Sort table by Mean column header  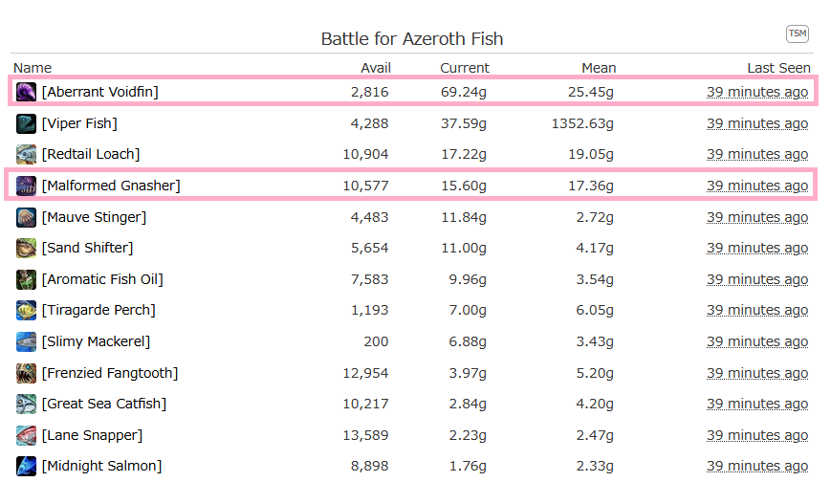point(599,68)
